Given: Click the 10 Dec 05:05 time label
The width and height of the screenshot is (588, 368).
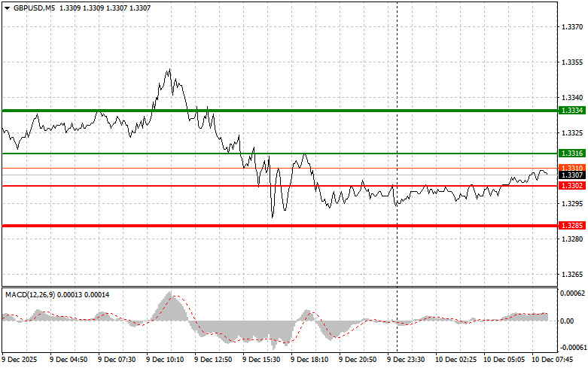Looking at the screenshot, I should 504,360.
